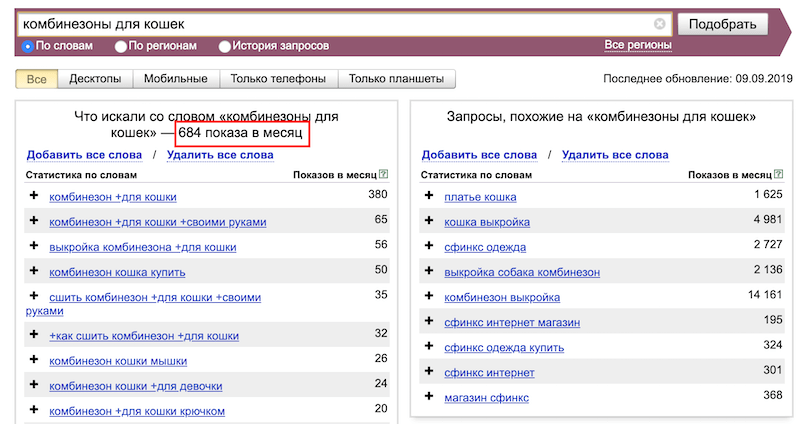Click plus icon next to 'комбинезон +для кошки'
Viewport: 800px width, 424px height.
pyautogui.click(x=34, y=195)
